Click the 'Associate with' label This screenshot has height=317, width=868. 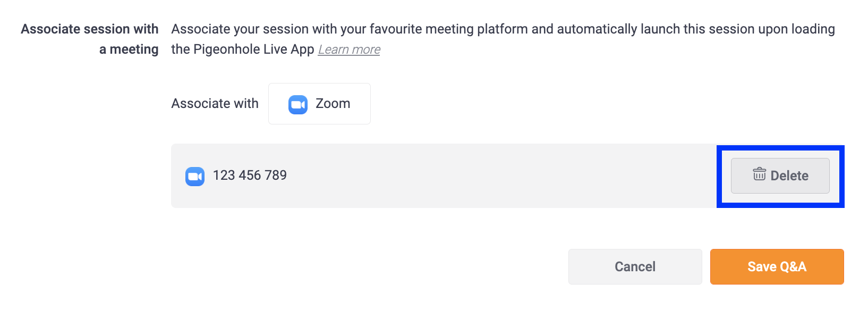(x=215, y=104)
